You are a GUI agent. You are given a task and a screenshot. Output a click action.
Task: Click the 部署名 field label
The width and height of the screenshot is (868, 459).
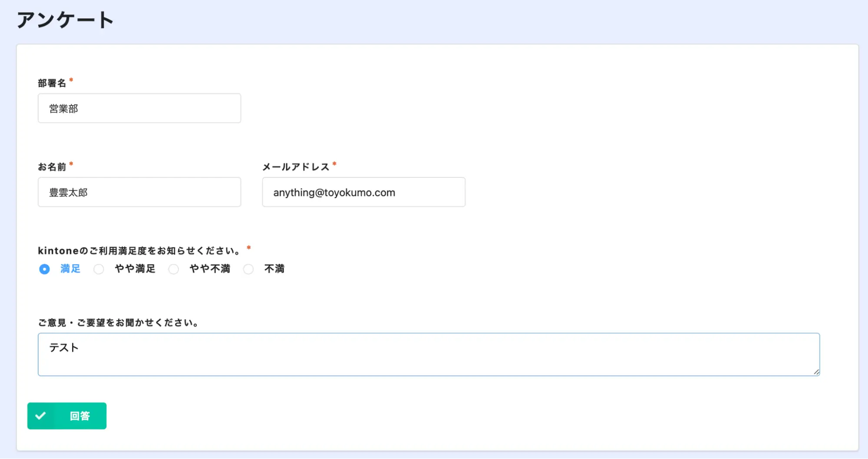pyautogui.click(x=52, y=83)
